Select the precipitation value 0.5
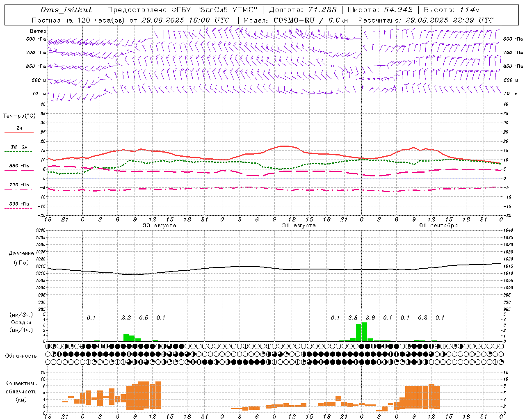 coord(144,318)
